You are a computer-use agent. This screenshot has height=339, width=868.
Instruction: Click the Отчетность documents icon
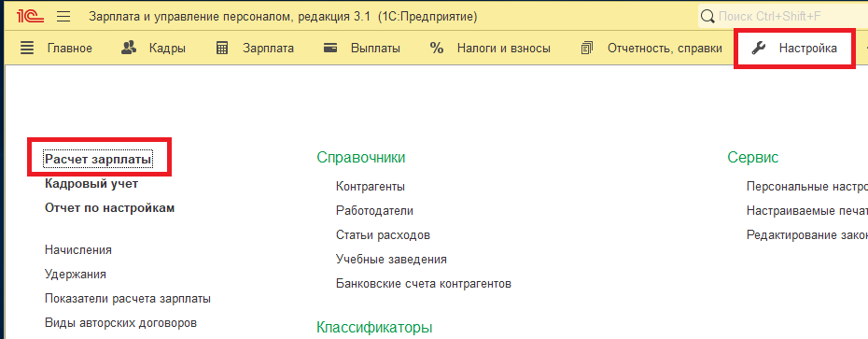587,49
